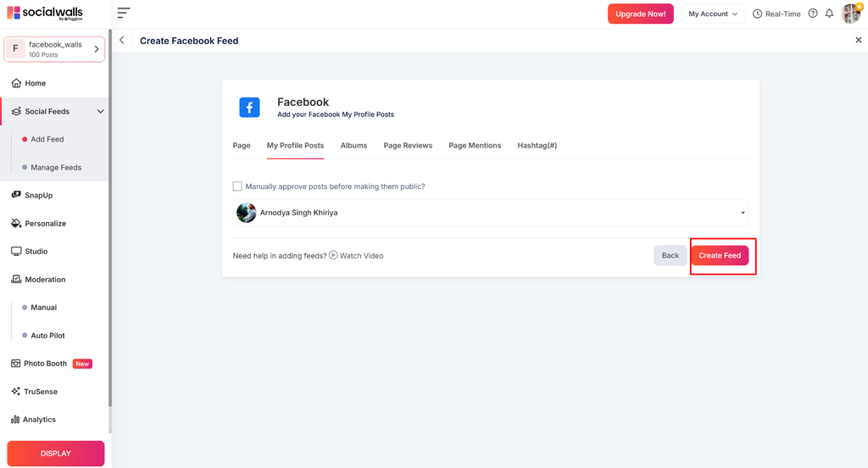Viewport: 868px width, 468px height.
Task: Click the Arnodya Singh Khiriya profile picture
Action: click(247, 213)
